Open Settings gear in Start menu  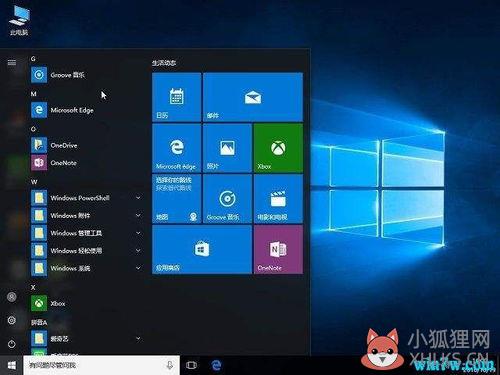[12, 320]
